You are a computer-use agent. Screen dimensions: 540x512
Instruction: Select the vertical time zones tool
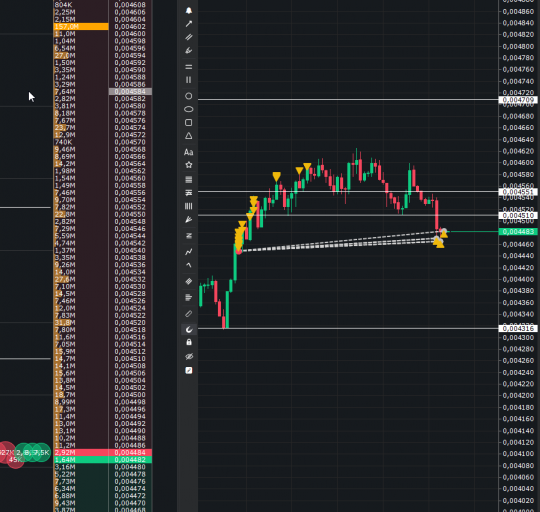click(x=189, y=206)
